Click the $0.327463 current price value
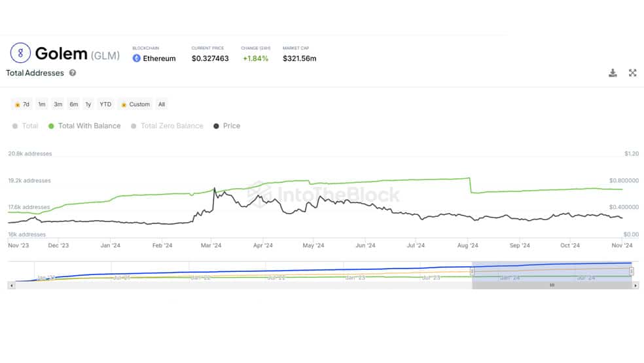The image size is (644, 363). [x=210, y=58]
